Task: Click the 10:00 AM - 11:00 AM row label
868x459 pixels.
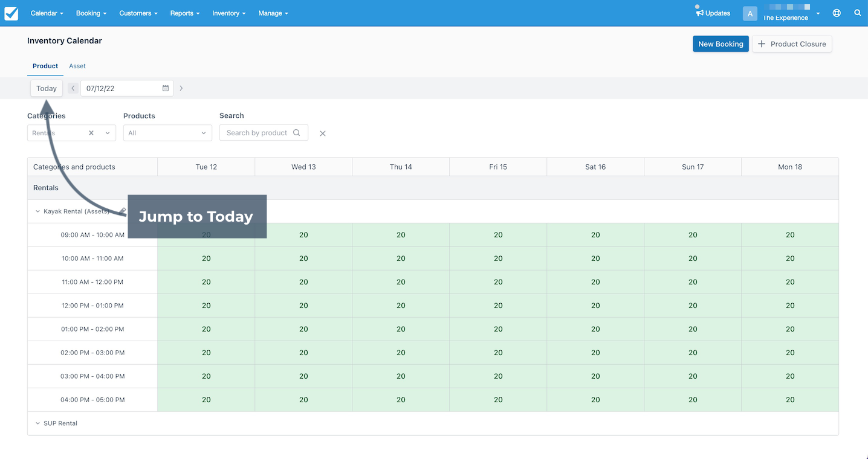Action: coord(92,258)
